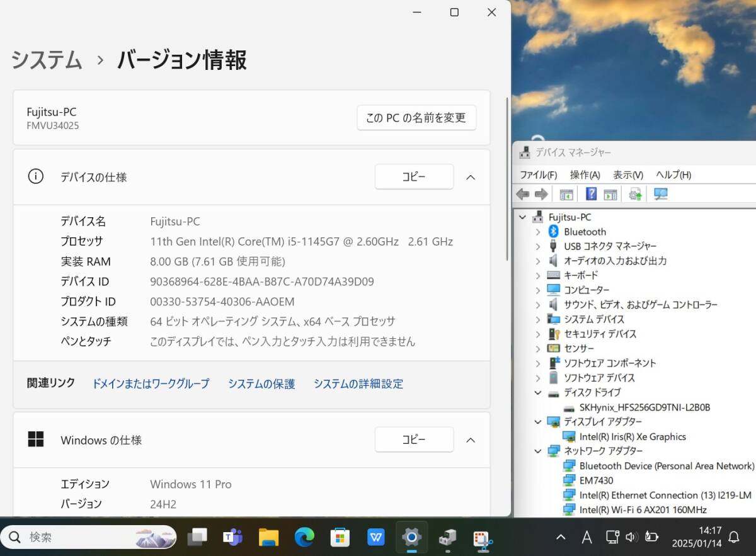
Task: Toggle the action pane icon in Device Manager toolbar
Action: tap(610, 194)
